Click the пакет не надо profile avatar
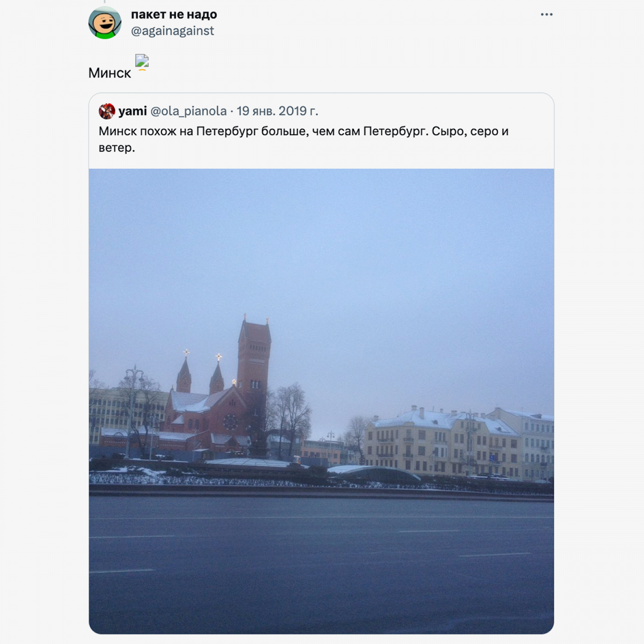This screenshot has height=644, width=644. point(105,22)
